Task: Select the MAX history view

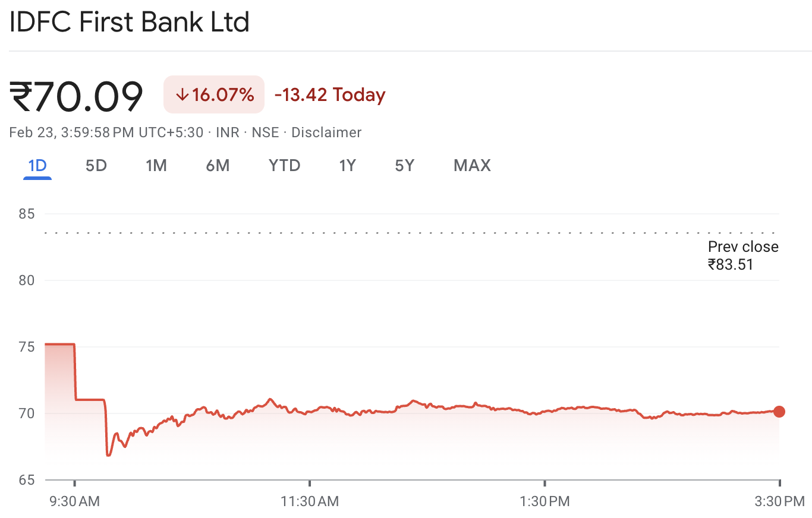Action: (x=472, y=166)
